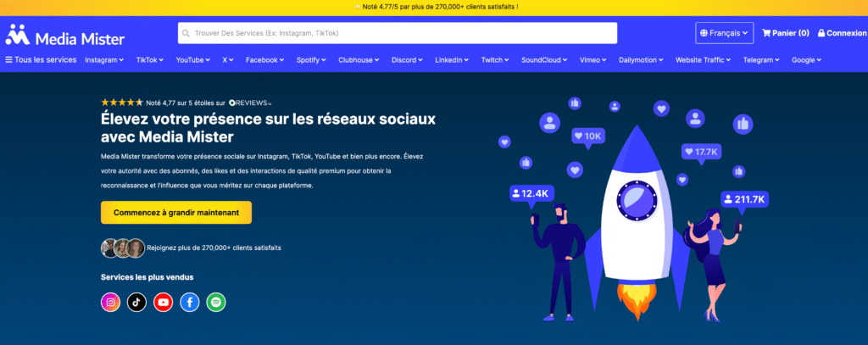
Task: Open the YouTube best-selling service icon
Action: point(164,302)
